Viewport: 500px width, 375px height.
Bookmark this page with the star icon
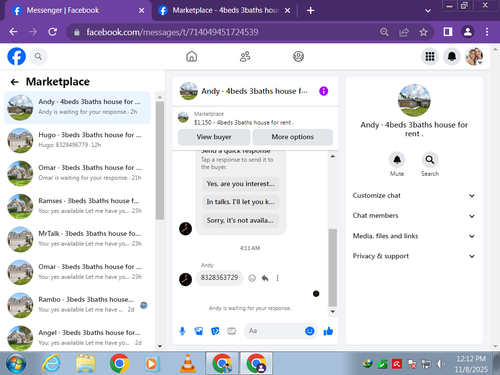click(x=423, y=32)
